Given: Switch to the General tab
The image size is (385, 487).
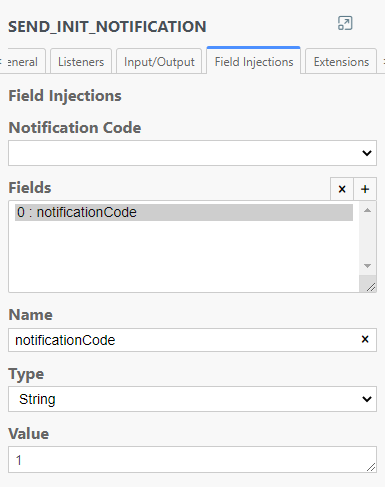Looking at the screenshot, I should point(23,62).
